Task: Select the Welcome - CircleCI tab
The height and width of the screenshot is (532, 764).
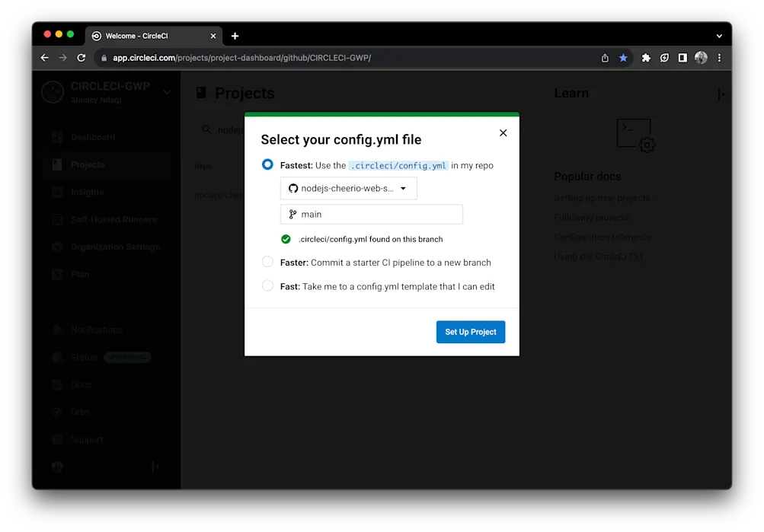Action: click(x=154, y=36)
